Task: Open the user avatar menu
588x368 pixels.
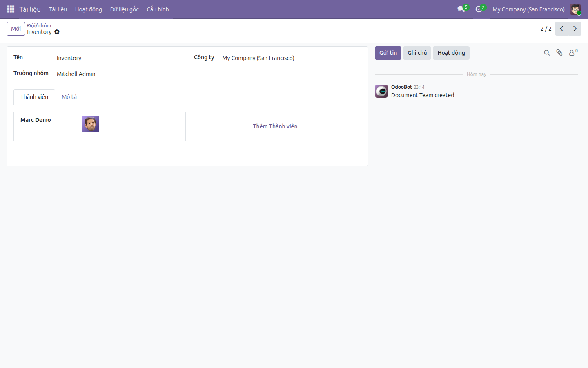Action: 575,9
